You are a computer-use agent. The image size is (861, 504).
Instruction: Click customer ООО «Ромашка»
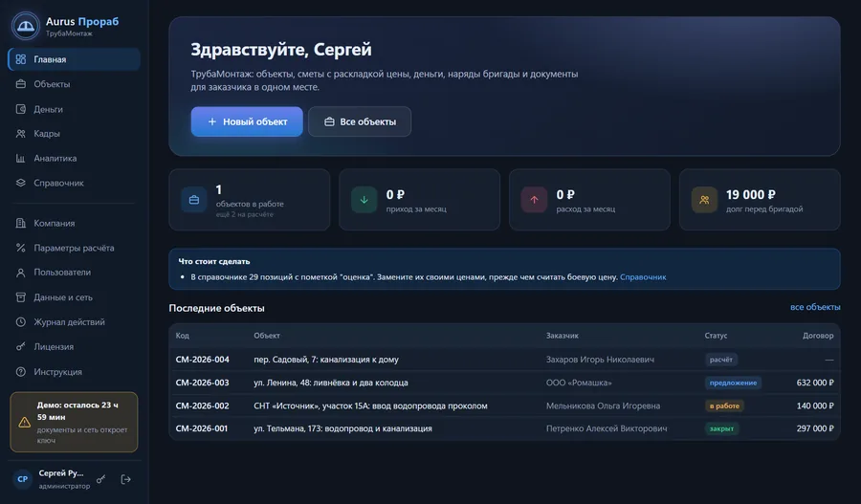point(579,383)
